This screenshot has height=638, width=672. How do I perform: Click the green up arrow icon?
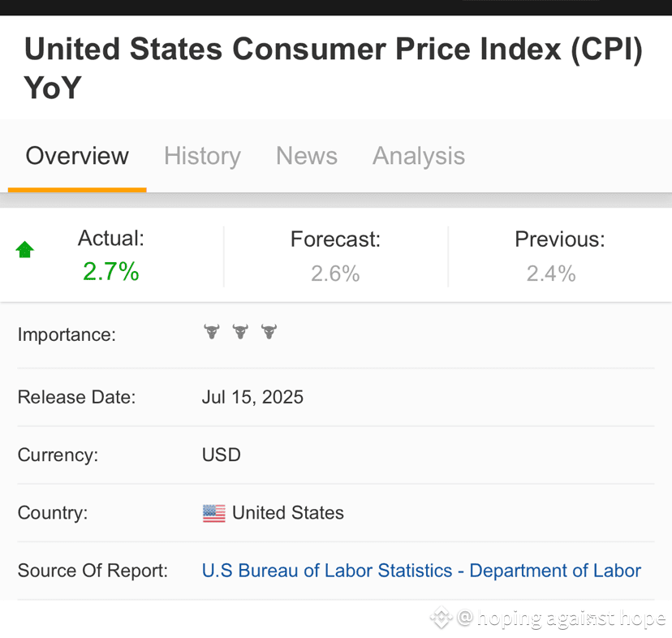(25, 249)
